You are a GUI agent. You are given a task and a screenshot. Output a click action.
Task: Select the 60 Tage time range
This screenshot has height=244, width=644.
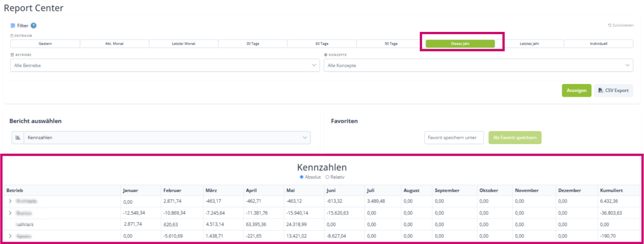(x=322, y=44)
